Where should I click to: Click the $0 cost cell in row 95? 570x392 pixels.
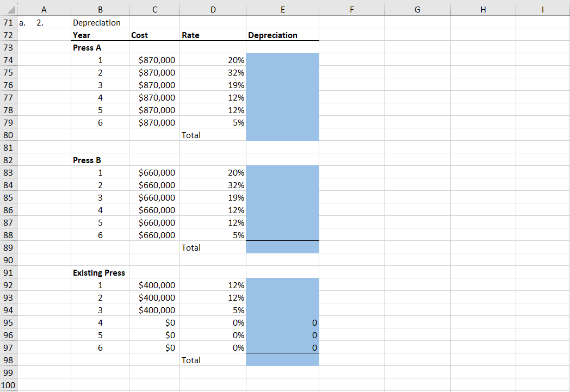[x=154, y=322]
